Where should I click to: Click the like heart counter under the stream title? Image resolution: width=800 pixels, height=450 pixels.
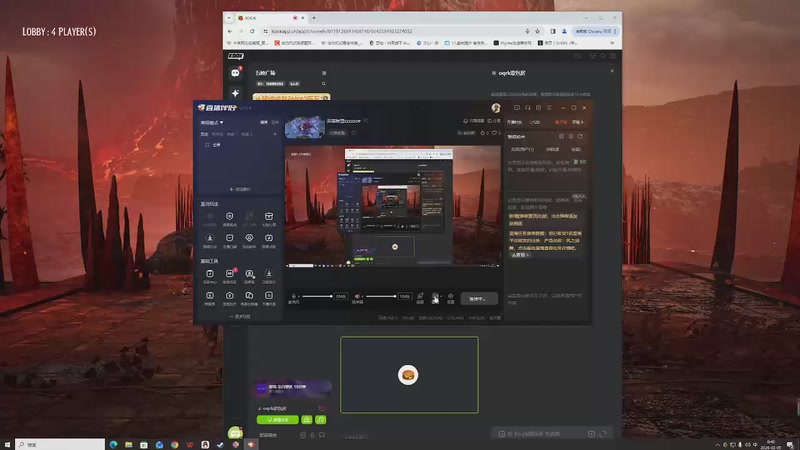tap(496, 133)
